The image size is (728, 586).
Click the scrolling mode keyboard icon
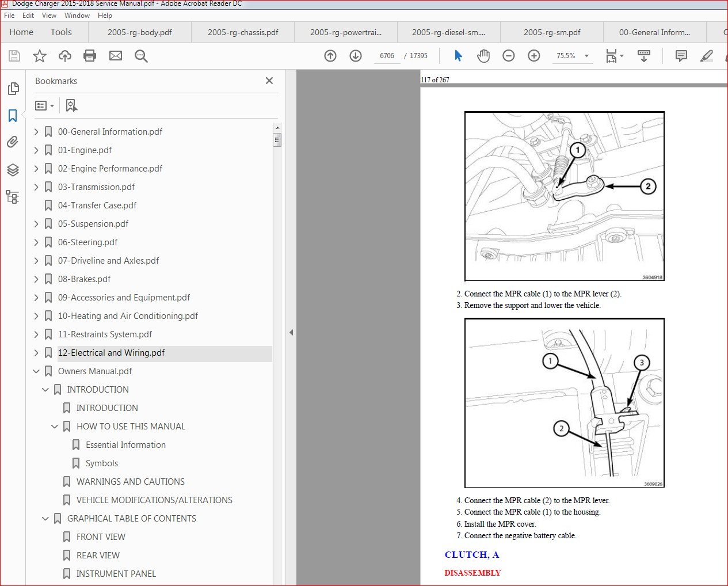point(644,56)
